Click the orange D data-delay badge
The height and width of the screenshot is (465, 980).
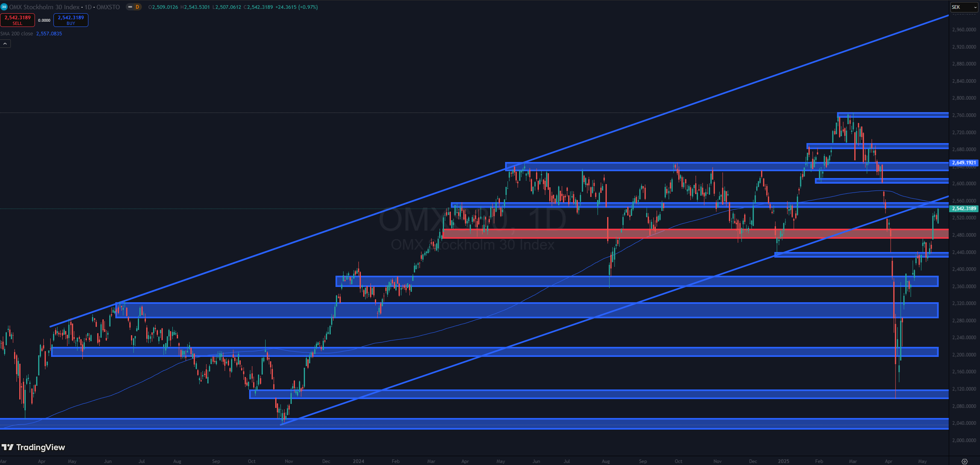tap(137, 7)
